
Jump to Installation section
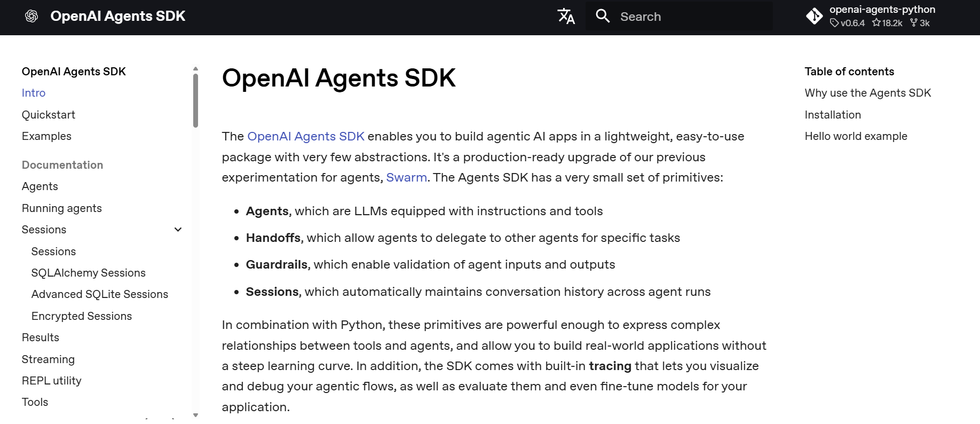tap(833, 115)
